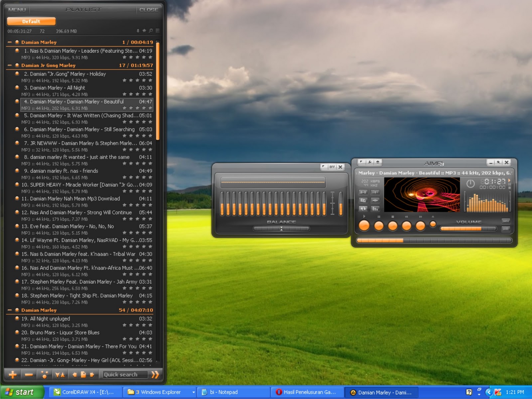This screenshot has width=532, height=399.
Task: Open the Windows start menu
Action: click(x=22, y=392)
